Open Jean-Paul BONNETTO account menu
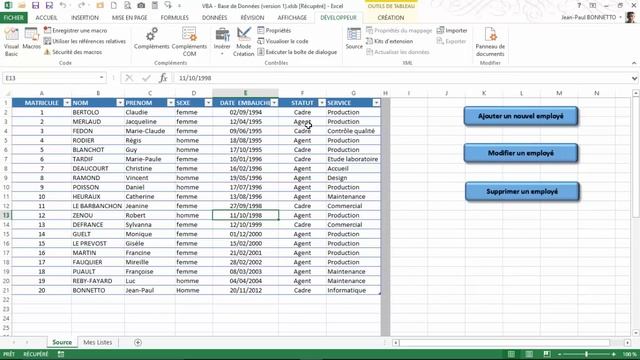Screen dimensions: 640x360 tap(591, 18)
